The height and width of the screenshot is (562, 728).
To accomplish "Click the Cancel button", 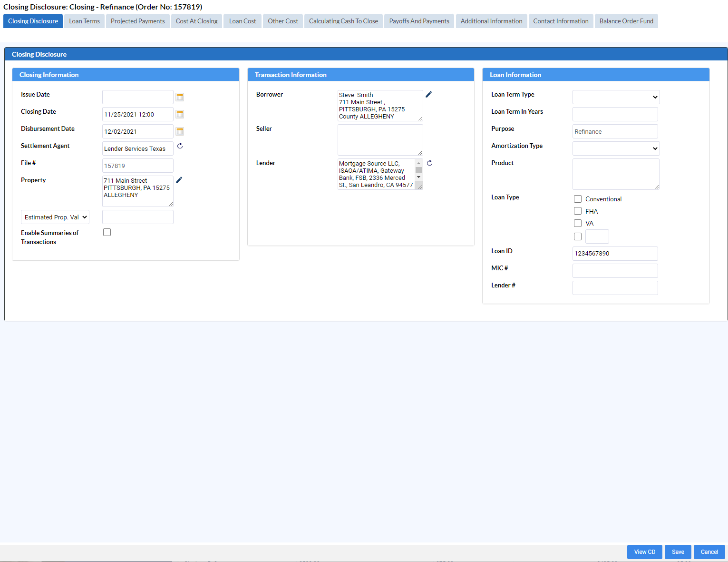I will (x=709, y=552).
